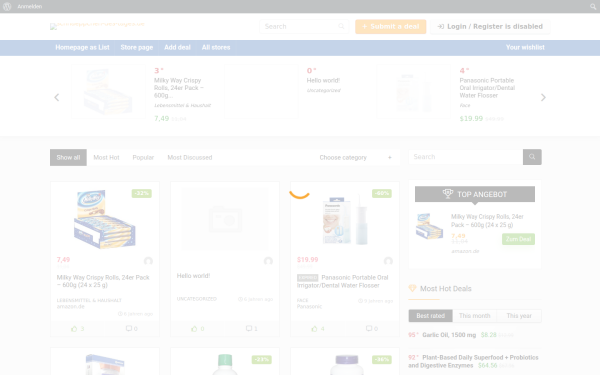
Task: Switch to This year tab
Action: tap(519, 316)
